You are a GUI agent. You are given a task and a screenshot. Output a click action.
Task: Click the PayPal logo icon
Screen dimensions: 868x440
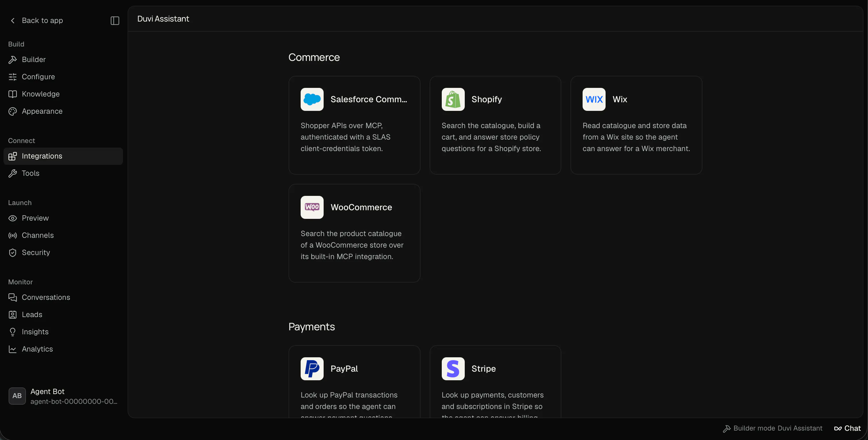(312, 369)
